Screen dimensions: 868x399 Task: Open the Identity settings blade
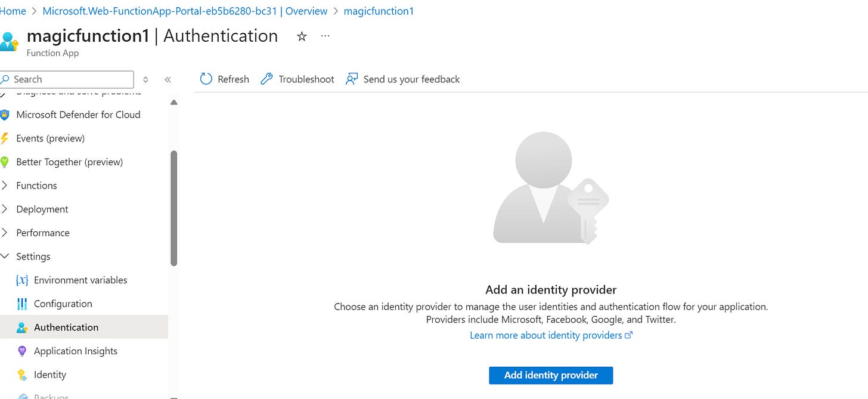[49, 375]
